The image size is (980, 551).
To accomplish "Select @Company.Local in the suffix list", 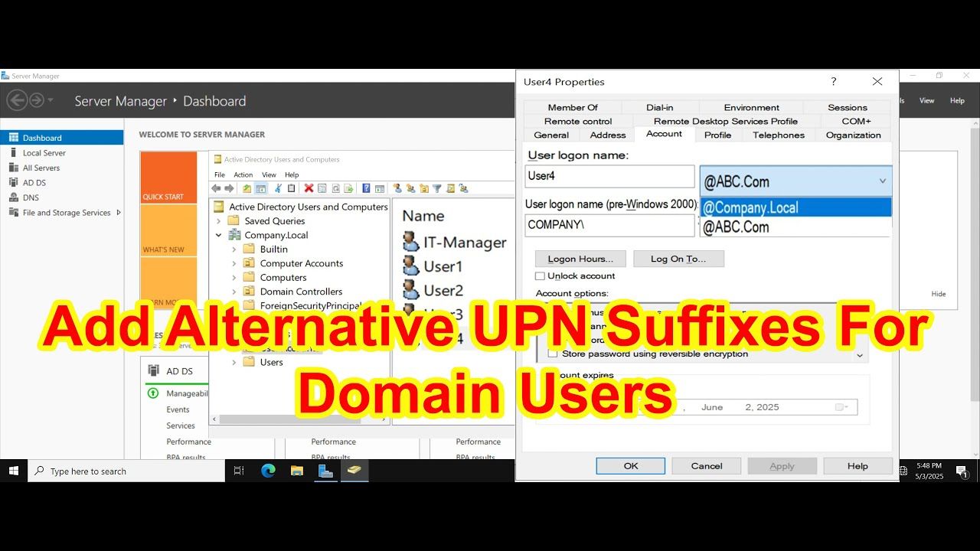I will click(x=796, y=207).
